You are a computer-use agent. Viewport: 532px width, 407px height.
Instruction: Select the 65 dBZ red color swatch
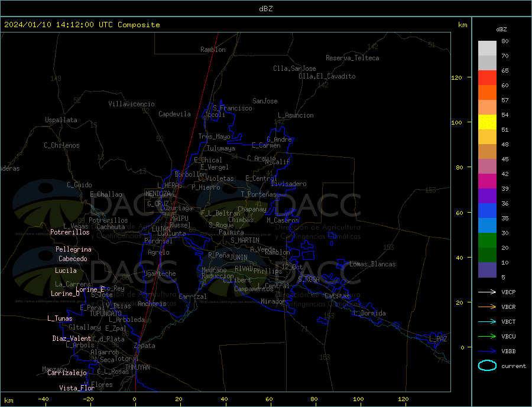[487, 77]
